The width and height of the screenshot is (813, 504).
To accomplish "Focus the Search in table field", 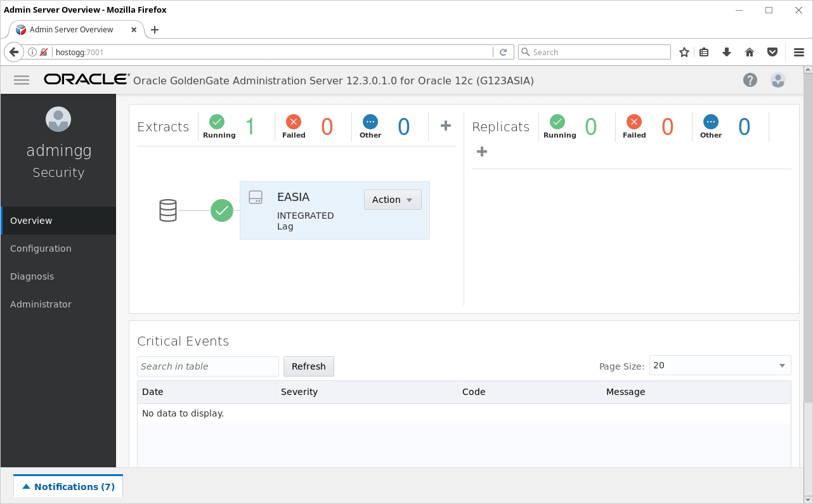I will 208,366.
